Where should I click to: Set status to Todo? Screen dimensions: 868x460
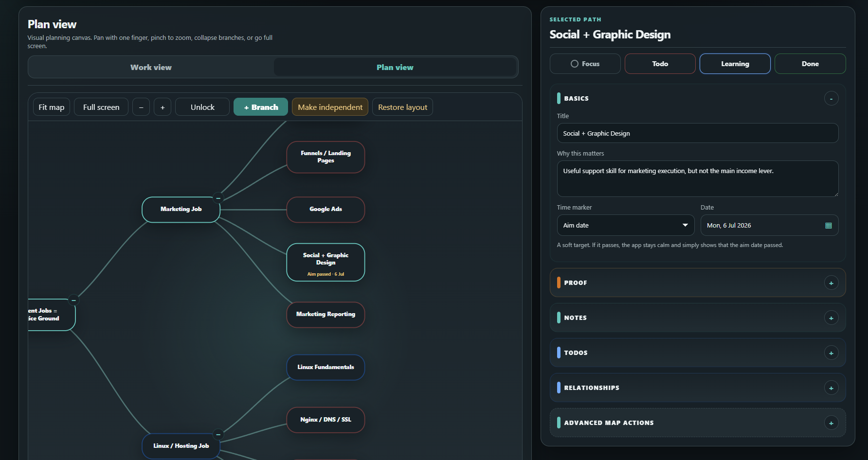tap(660, 64)
